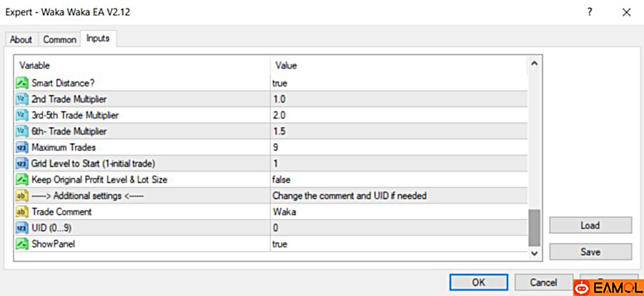Click the 6th- Trade Multiplier variable name

click(69, 131)
